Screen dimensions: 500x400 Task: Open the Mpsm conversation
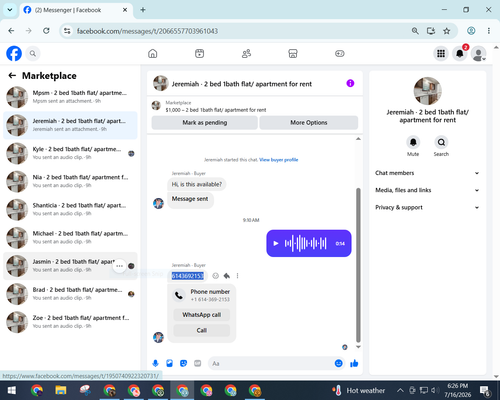[x=70, y=97]
